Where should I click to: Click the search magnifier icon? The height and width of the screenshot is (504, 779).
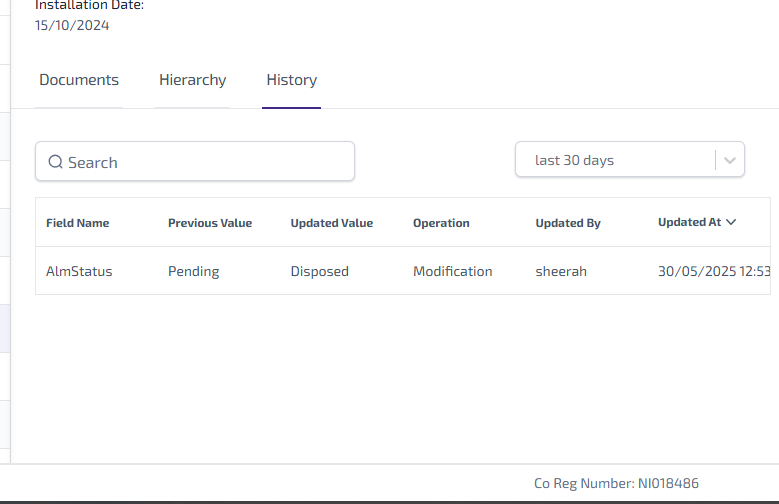(56, 162)
